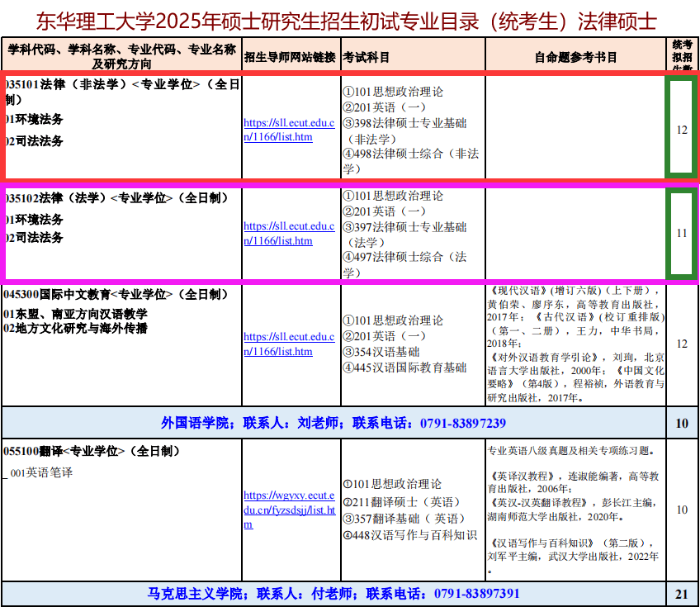Click exam subject ③354汉语基础
700x607 pixels.
tap(381, 352)
